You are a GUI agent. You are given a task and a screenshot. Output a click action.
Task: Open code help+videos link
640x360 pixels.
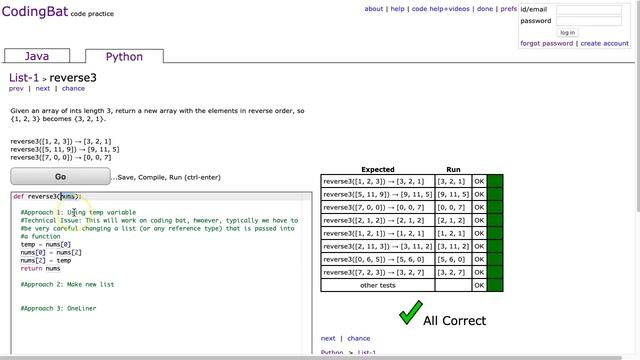coord(440,9)
